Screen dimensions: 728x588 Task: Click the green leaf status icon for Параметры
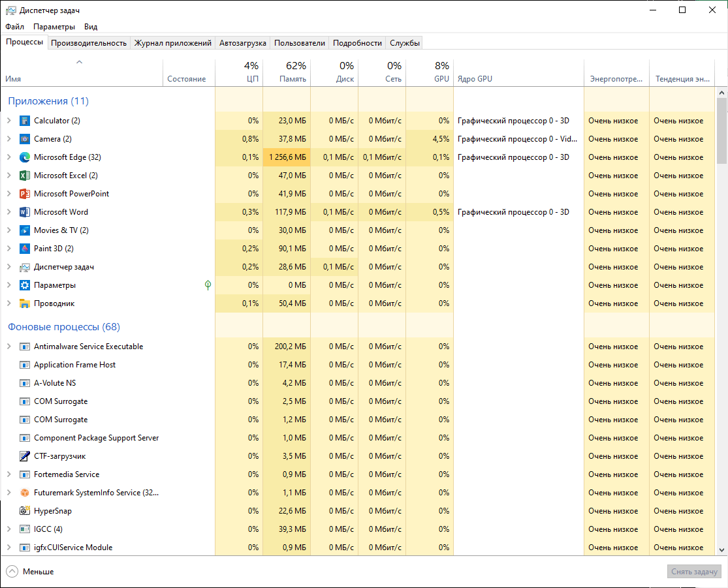click(208, 285)
